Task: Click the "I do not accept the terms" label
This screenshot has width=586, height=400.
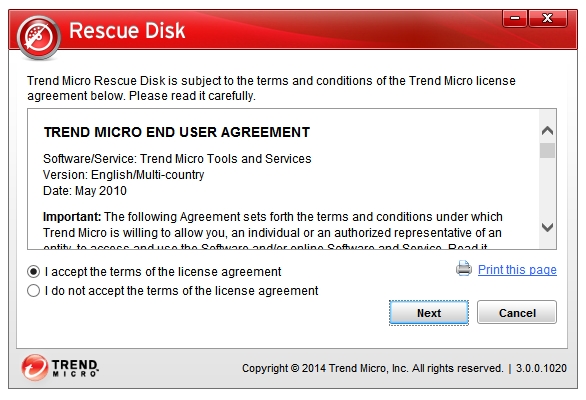Action: point(181,290)
